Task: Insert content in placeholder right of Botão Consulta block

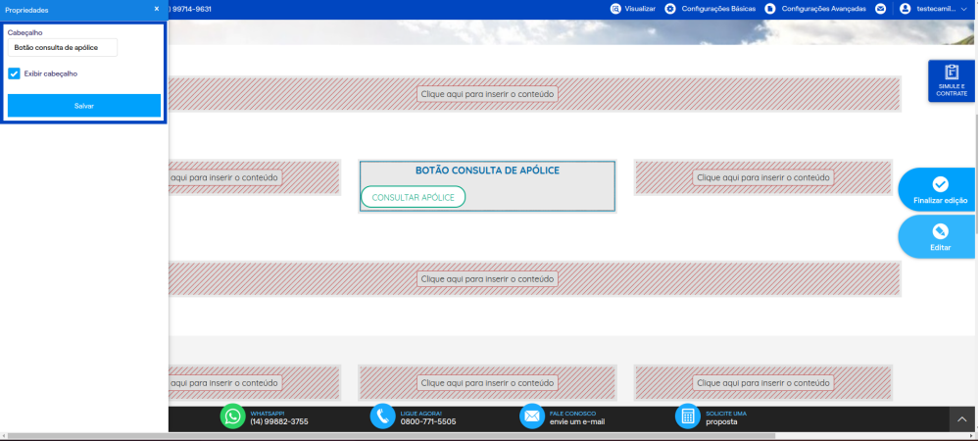Action: click(763, 177)
